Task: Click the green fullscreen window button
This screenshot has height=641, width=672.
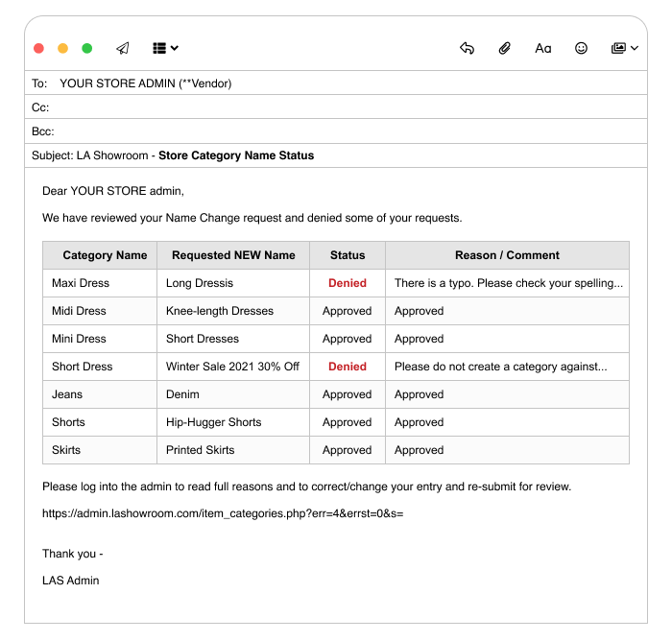Action: click(87, 48)
